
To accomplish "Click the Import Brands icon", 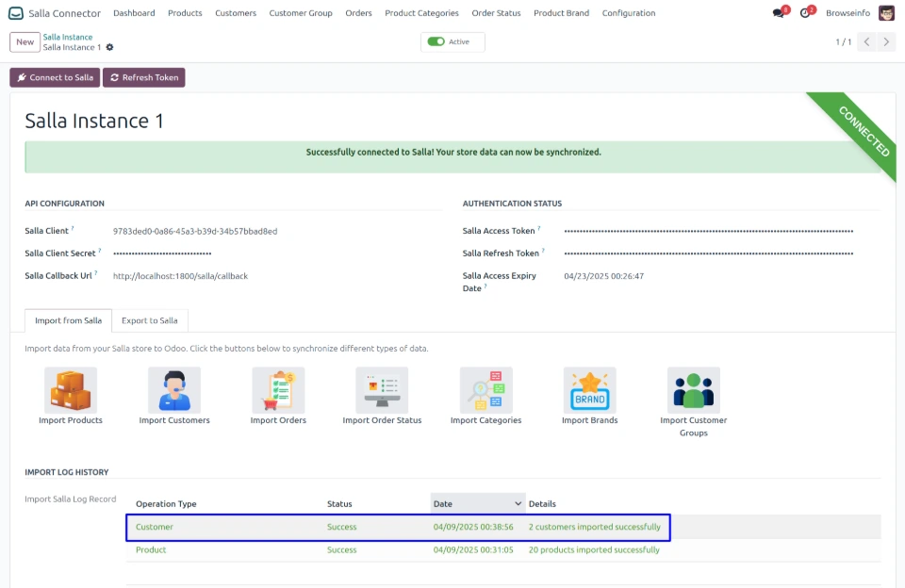I will [x=589, y=390].
